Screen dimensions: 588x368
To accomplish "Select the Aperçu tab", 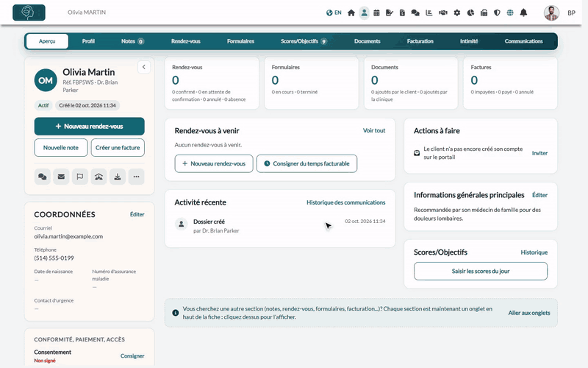I will point(47,41).
